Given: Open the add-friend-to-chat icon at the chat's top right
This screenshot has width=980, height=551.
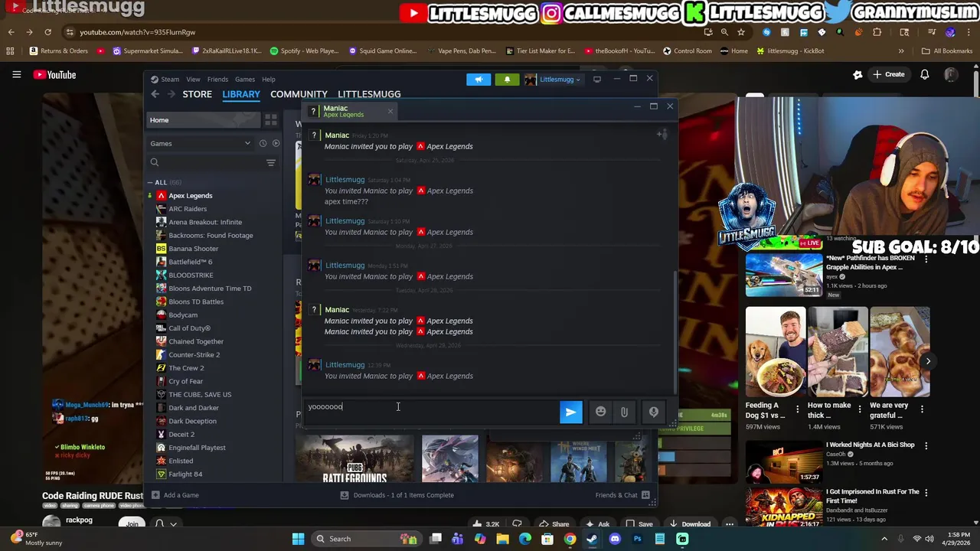Looking at the screenshot, I should [x=662, y=135].
